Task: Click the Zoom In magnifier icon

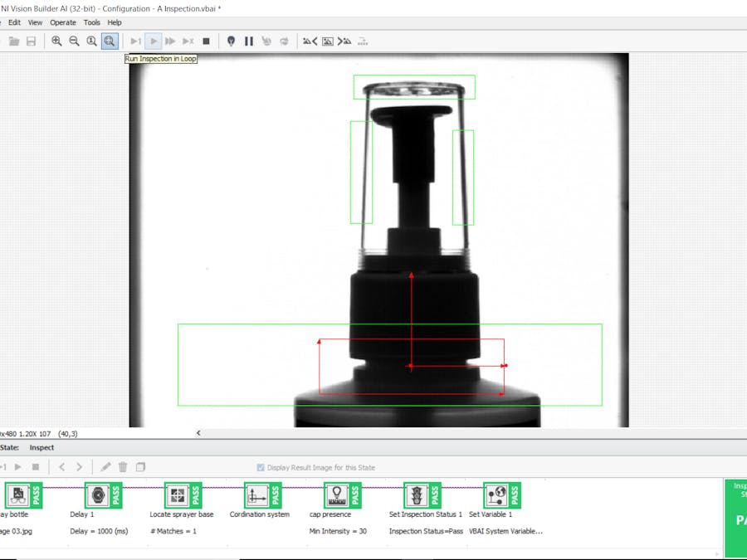Action: [x=56, y=41]
